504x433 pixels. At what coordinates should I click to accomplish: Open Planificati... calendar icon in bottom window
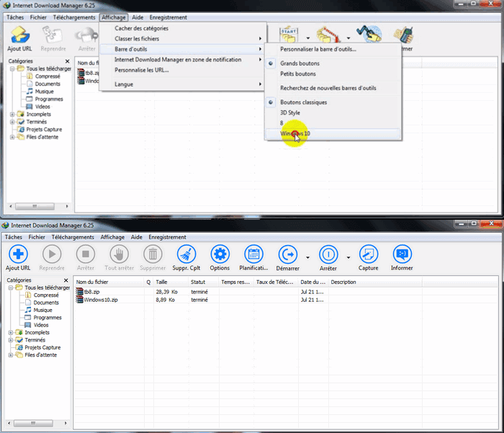coord(253,254)
